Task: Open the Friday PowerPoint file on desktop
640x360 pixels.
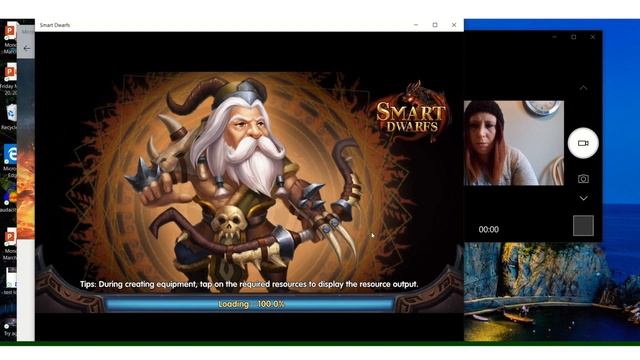Action: (x=9, y=80)
